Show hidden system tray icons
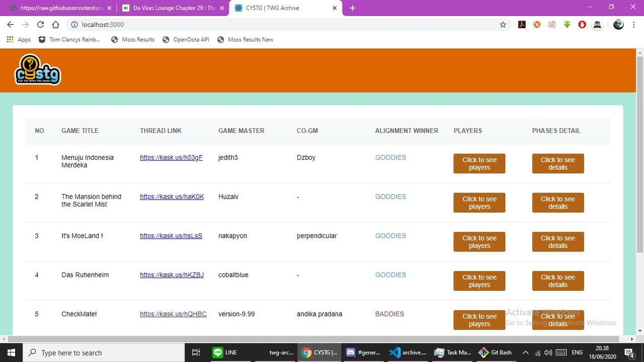Image resolution: width=644 pixels, height=362 pixels. (x=525, y=352)
